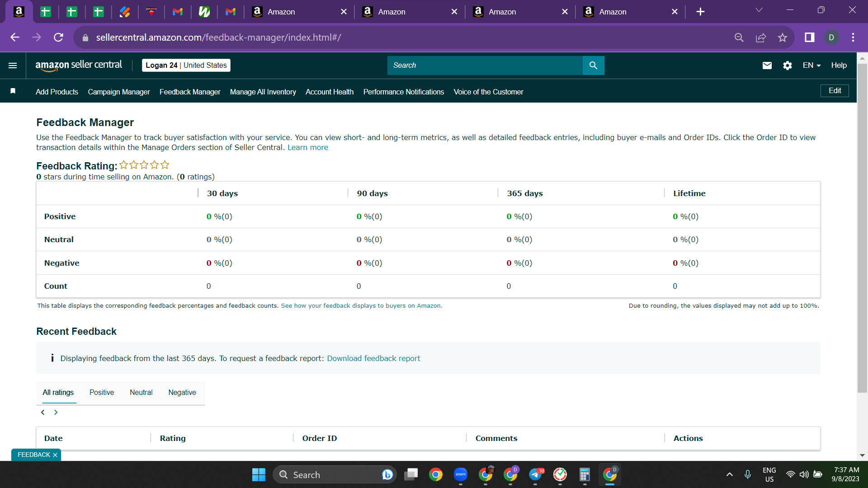
Task: Reload the page
Action: (x=58, y=38)
